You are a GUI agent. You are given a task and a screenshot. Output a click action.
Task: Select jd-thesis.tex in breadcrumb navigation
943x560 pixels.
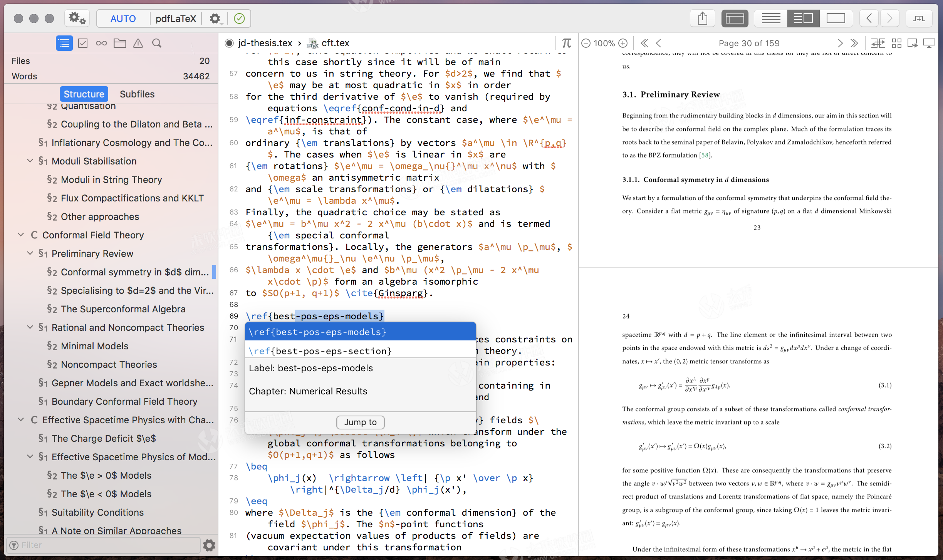(263, 43)
